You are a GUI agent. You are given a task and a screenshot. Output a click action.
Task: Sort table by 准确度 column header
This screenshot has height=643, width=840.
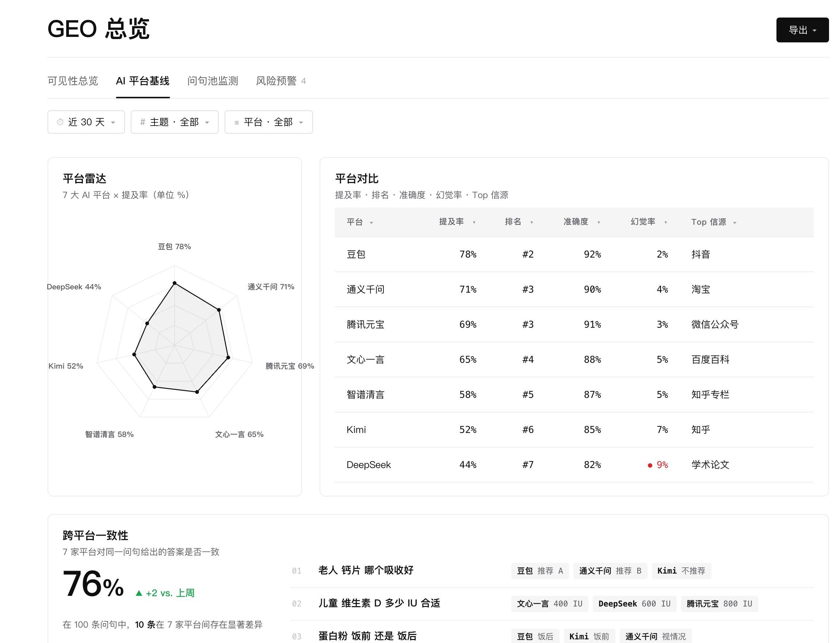click(581, 222)
